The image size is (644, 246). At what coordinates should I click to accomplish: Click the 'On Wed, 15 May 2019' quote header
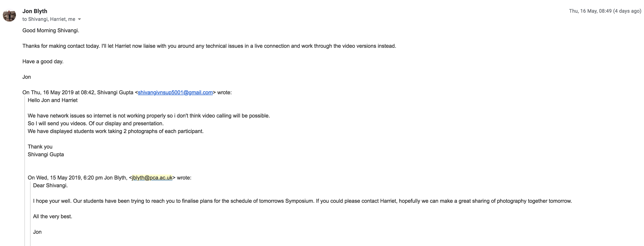pyautogui.click(x=77, y=178)
